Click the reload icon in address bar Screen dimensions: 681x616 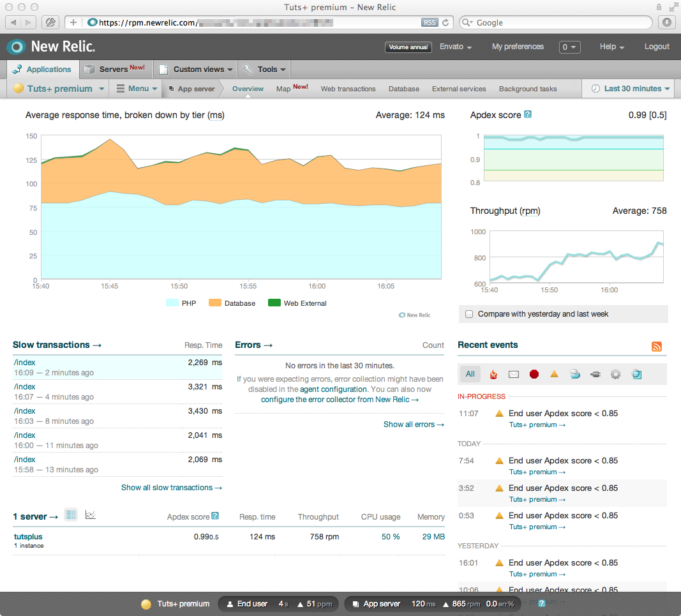[x=445, y=22]
